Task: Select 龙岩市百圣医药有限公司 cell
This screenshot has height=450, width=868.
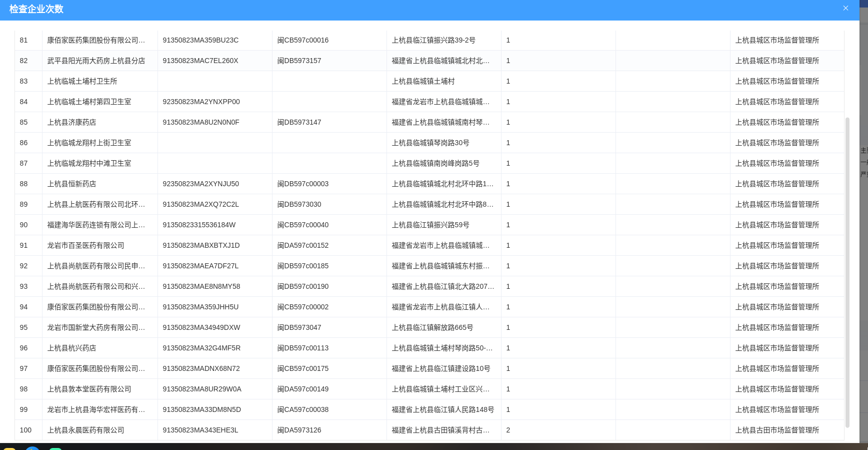Action: [x=85, y=245]
